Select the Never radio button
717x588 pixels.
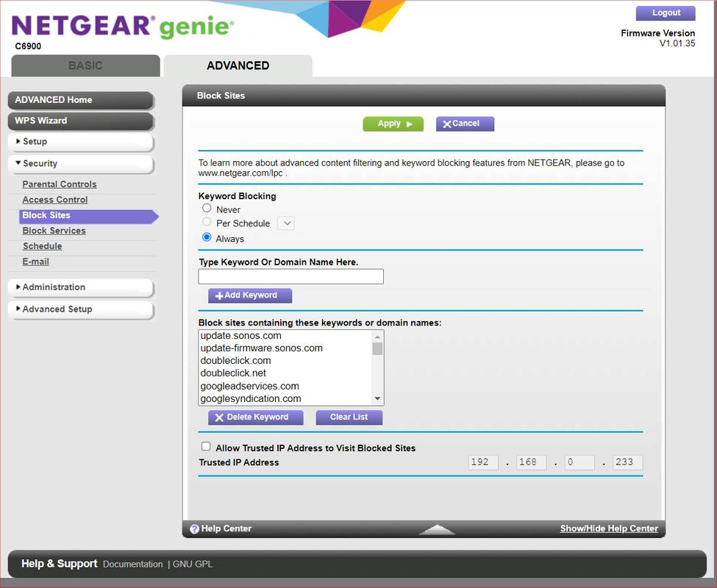pos(207,208)
